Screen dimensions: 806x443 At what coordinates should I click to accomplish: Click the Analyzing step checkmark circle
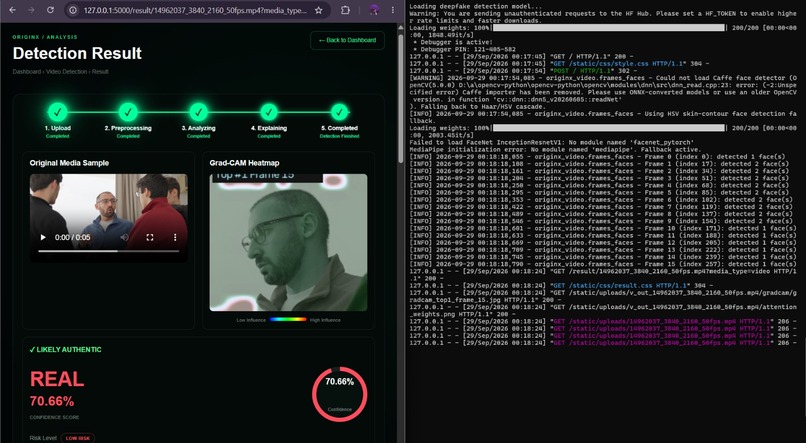pos(198,112)
